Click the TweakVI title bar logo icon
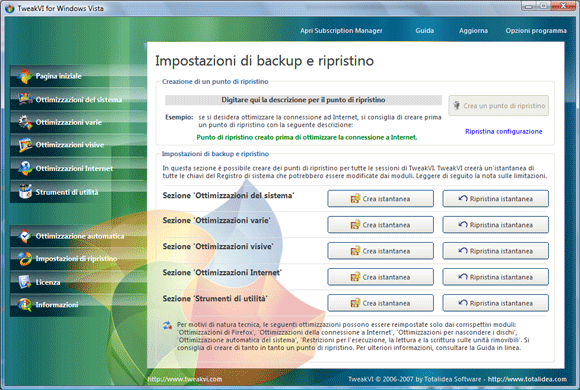This screenshot has width=580, height=390. pyautogui.click(x=9, y=8)
